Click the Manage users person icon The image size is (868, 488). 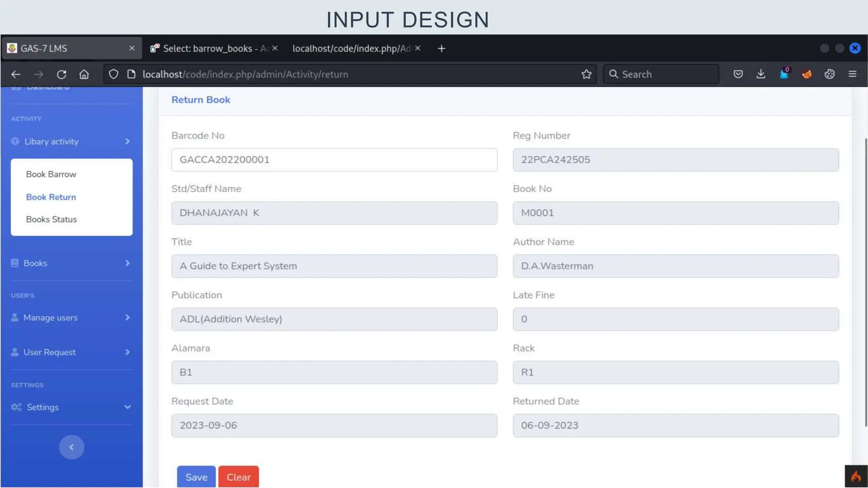click(15, 317)
